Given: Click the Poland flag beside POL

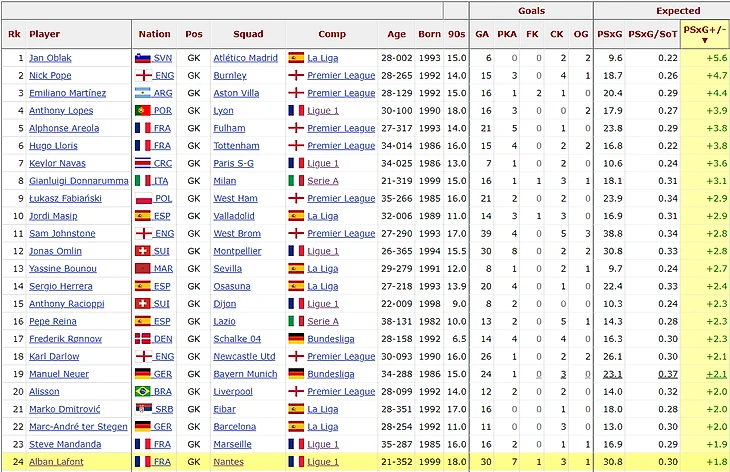Looking at the screenshot, I should tap(143, 198).
